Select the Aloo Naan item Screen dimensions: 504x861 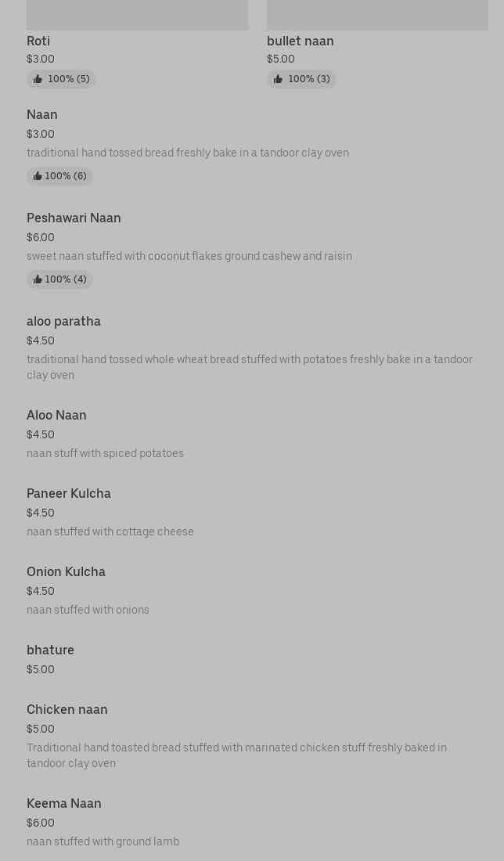coord(56,416)
